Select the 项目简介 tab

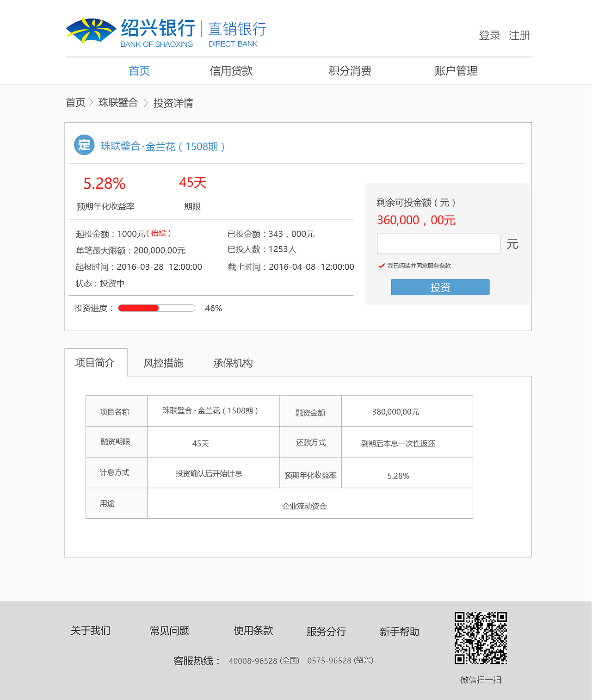coord(96,363)
